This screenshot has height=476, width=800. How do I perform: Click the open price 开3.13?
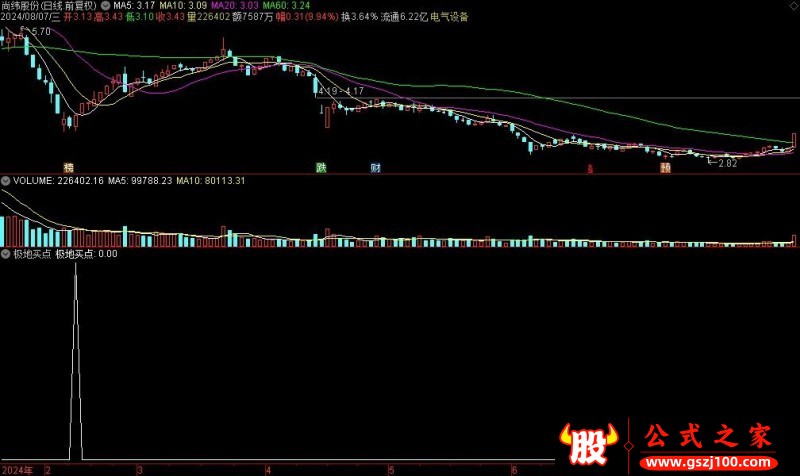pyautogui.click(x=78, y=17)
